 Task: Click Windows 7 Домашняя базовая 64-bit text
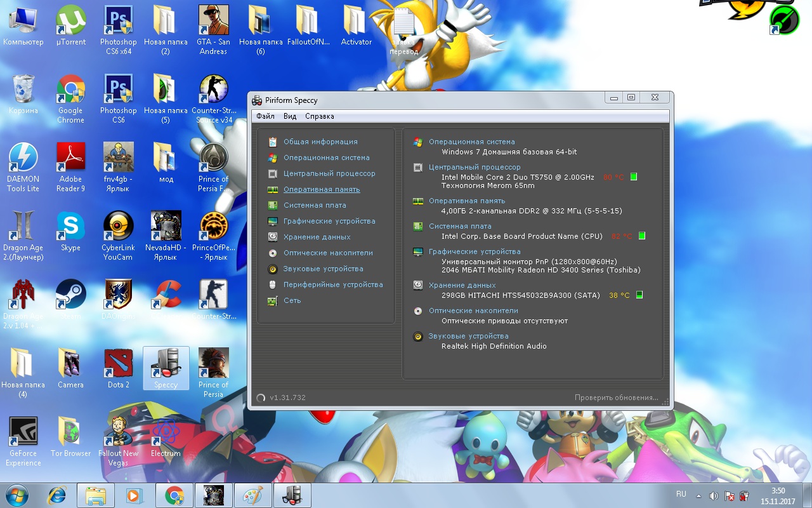[x=509, y=152]
